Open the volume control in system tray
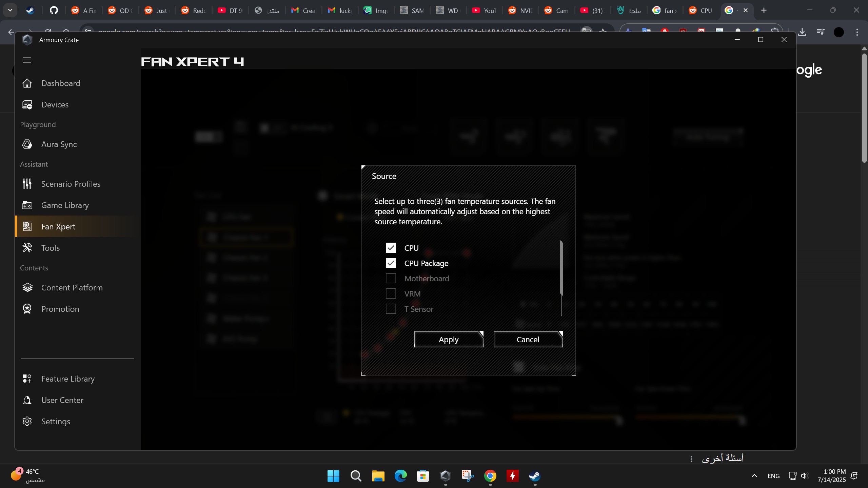Image resolution: width=868 pixels, height=488 pixels. 805,476
